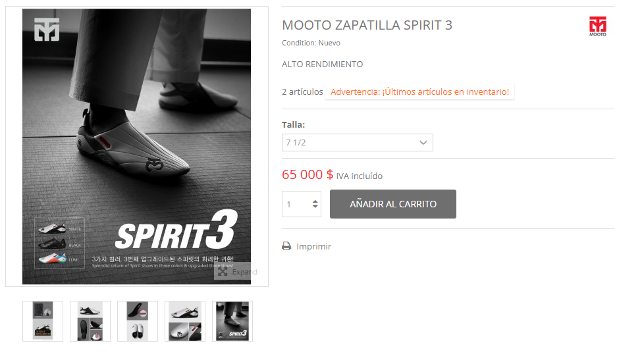Image resolution: width=617 pixels, height=364 pixels.
Task: Click the product title Mooto Zapatilla Spirit 3
Action: click(367, 25)
